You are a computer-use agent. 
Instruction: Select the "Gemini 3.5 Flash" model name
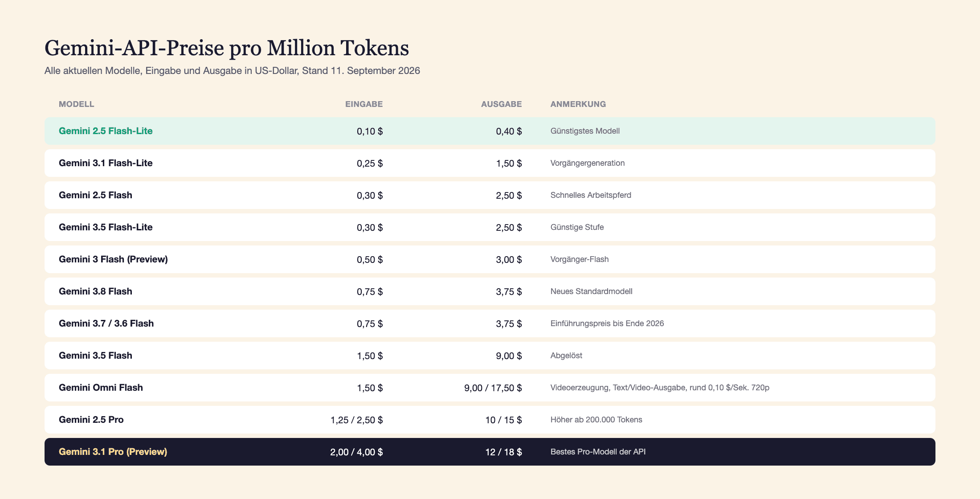[x=95, y=356]
